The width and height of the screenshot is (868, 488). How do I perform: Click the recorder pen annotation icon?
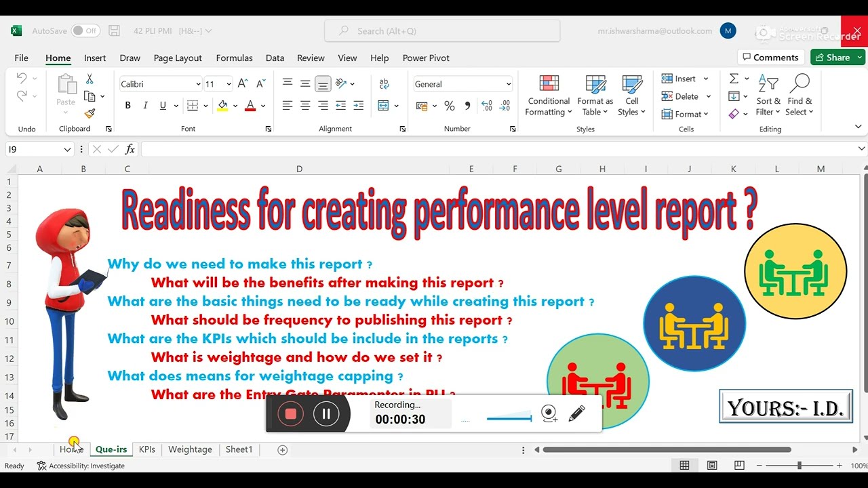577,413
